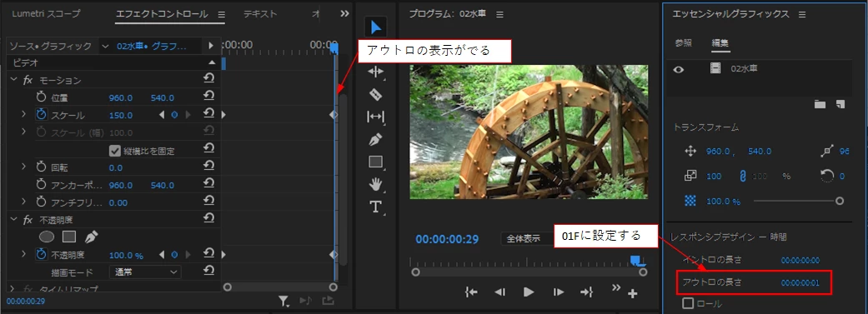Play the Program monitor
This screenshot has height=314, width=868.
529,292
